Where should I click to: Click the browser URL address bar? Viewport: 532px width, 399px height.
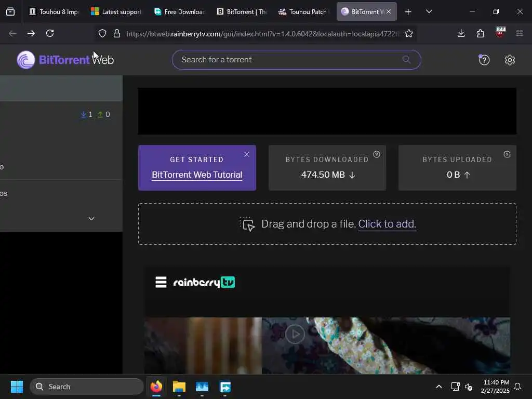(x=262, y=34)
